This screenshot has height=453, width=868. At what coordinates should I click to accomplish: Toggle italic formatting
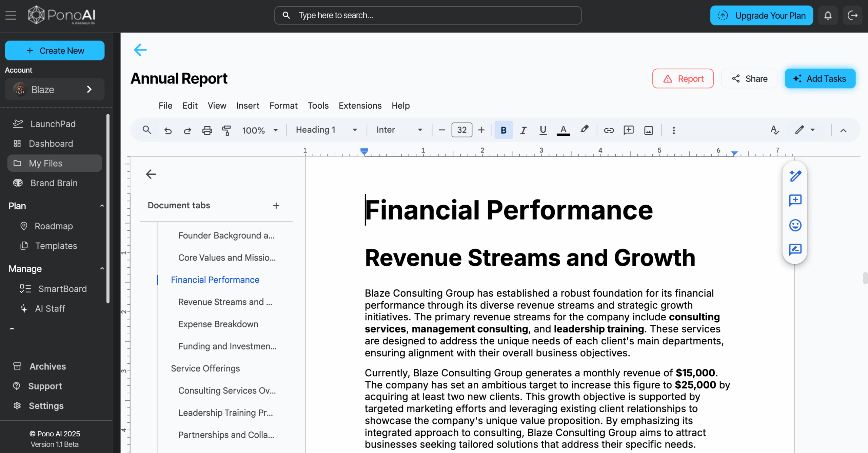523,130
